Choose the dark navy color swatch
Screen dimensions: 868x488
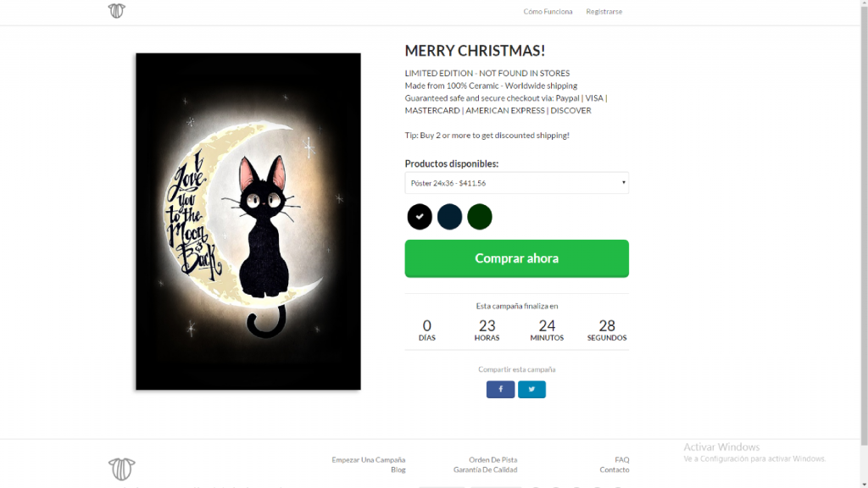(x=449, y=217)
